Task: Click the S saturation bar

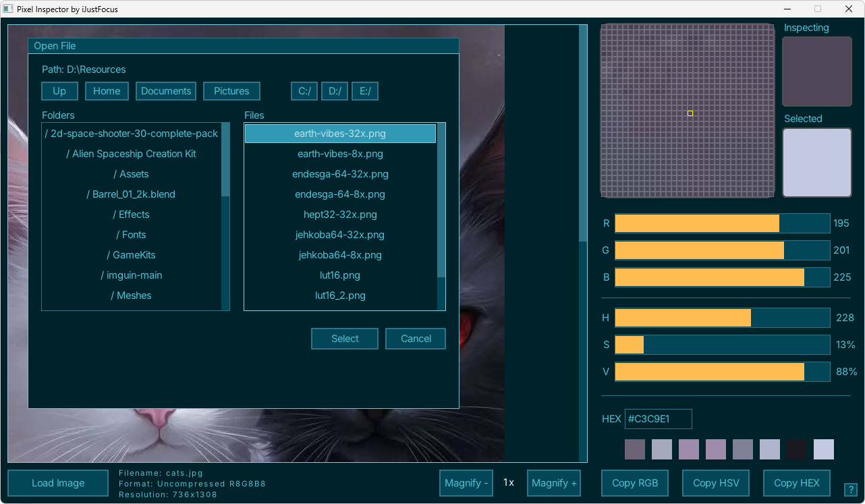Action: click(x=722, y=345)
